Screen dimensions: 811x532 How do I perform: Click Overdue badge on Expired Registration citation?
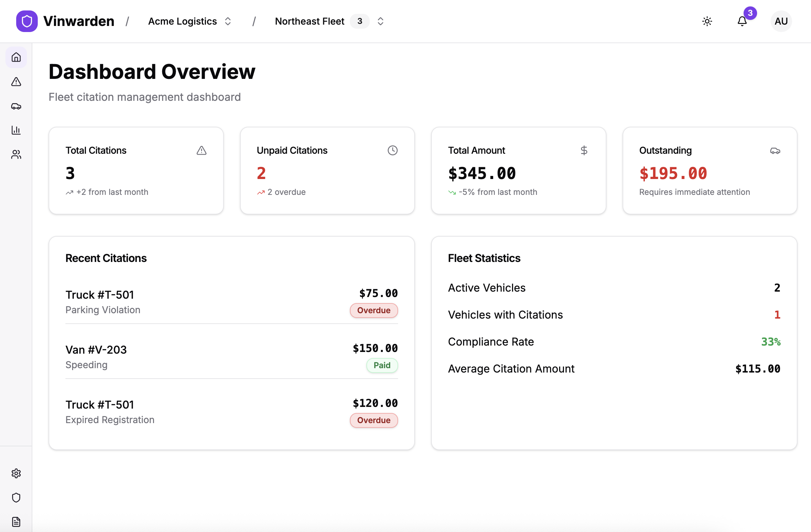tap(373, 420)
